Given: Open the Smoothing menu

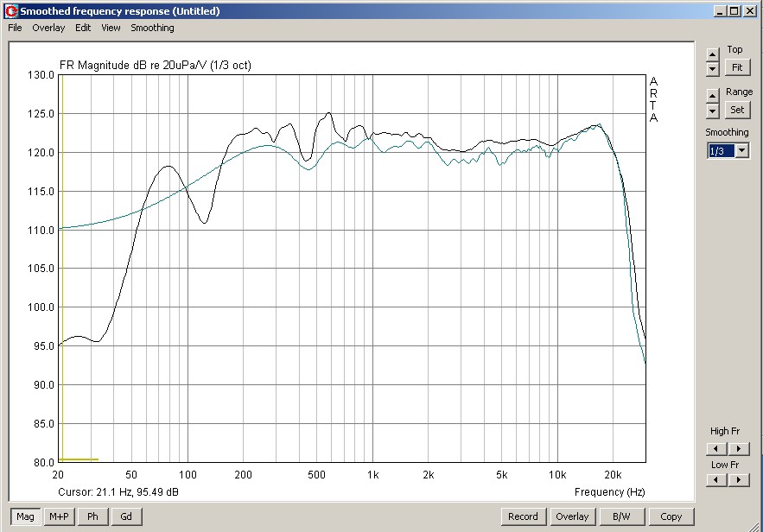Looking at the screenshot, I should click(152, 28).
